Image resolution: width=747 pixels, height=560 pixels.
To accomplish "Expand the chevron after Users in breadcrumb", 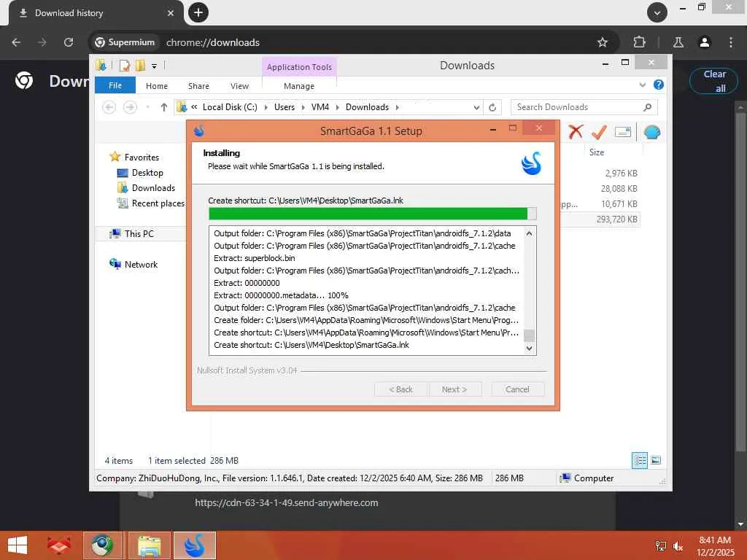I will (303, 107).
